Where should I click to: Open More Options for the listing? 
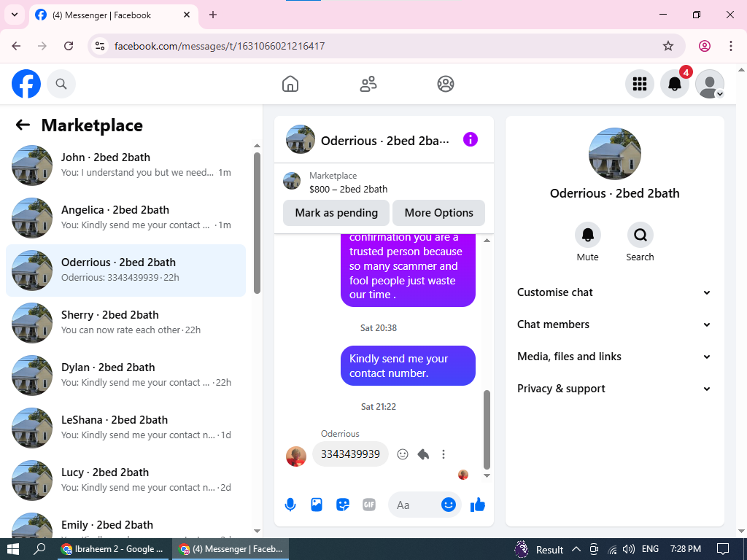(x=438, y=213)
